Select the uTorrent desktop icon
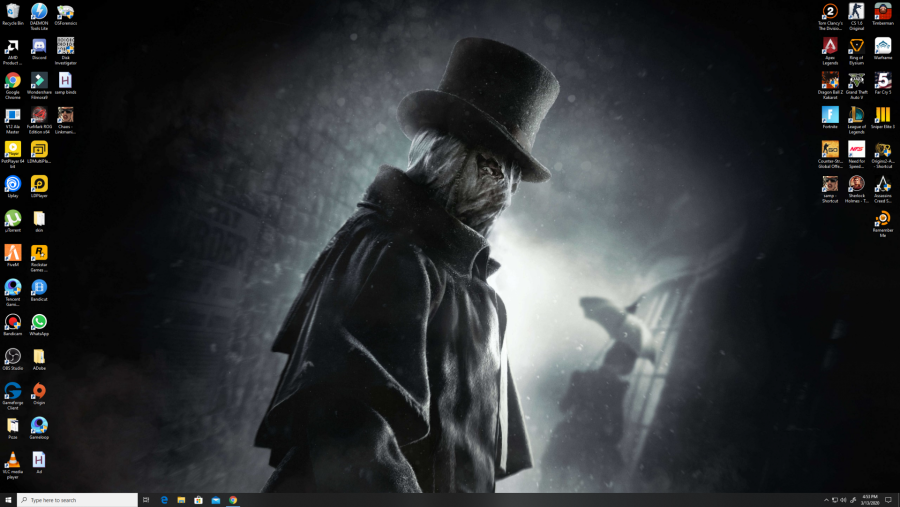The width and height of the screenshot is (900, 507). [x=13, y=218]
